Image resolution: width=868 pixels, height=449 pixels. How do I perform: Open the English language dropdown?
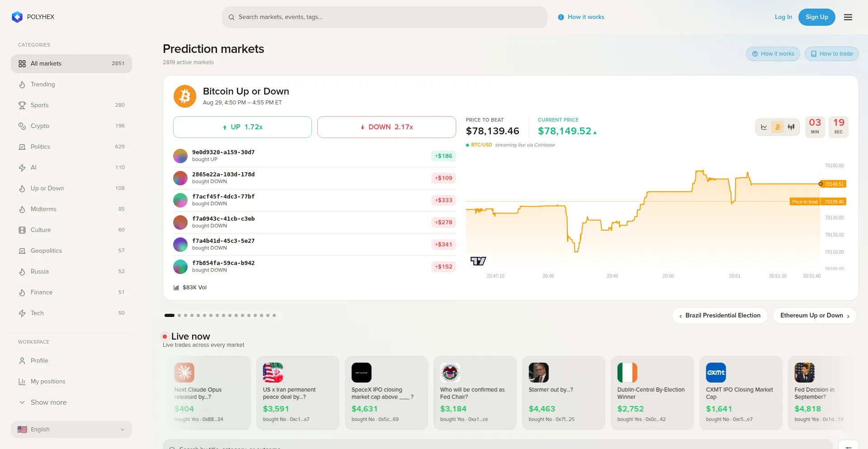tap(71, 430)
